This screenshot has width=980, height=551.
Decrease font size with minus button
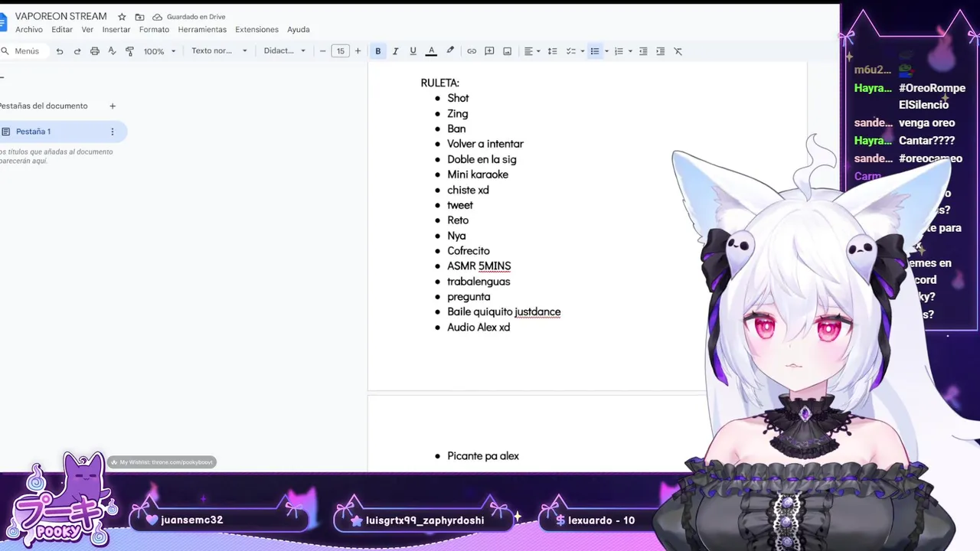tap(322, 51)
